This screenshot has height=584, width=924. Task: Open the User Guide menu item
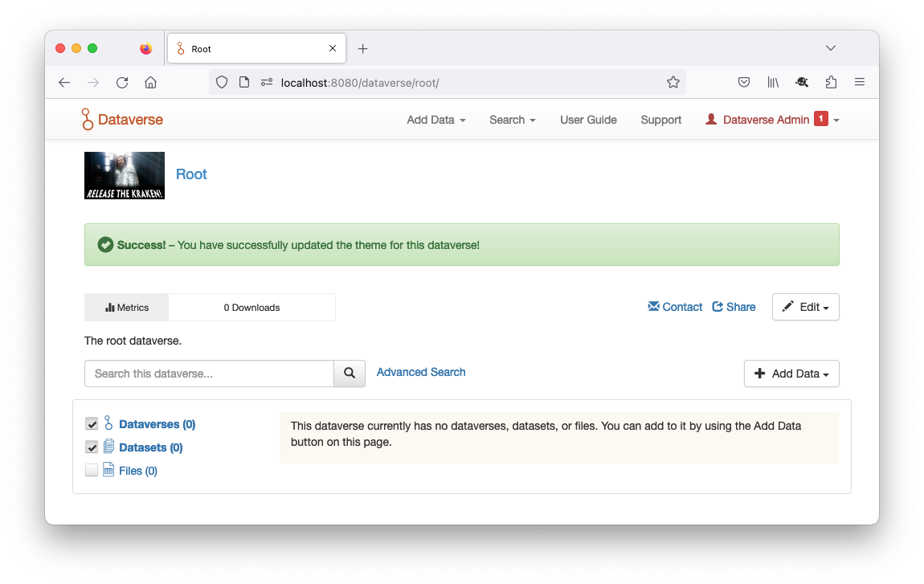point(588,120)
